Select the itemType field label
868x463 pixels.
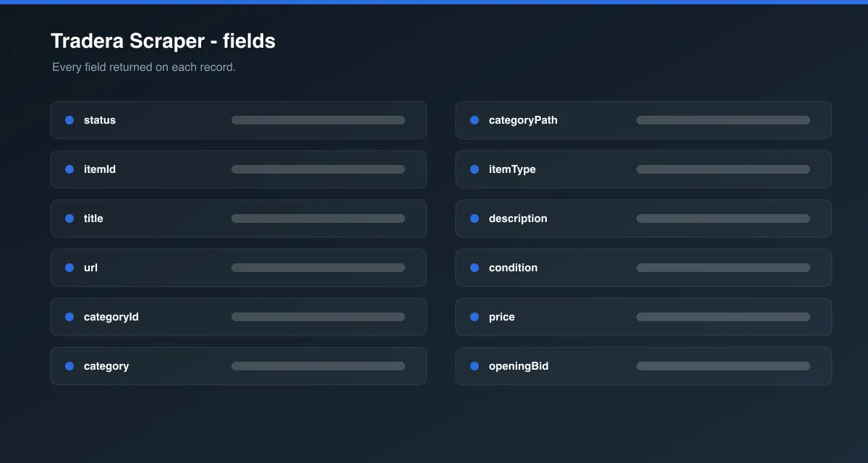pyautogui.click(x=512, y=169)
